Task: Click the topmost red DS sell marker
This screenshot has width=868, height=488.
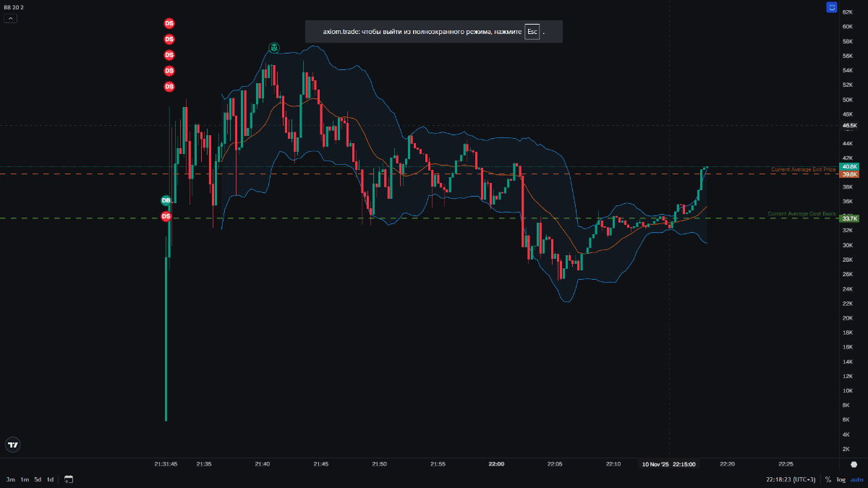Action: [x=169, y=23]
